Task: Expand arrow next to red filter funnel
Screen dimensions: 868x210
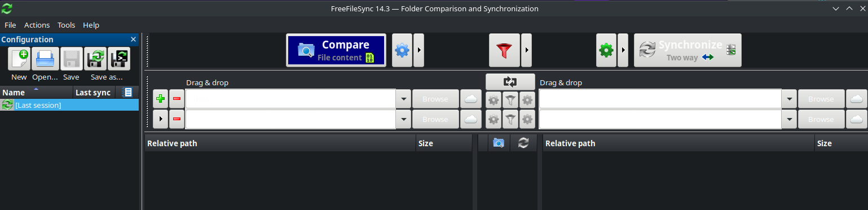Action: 526,50
